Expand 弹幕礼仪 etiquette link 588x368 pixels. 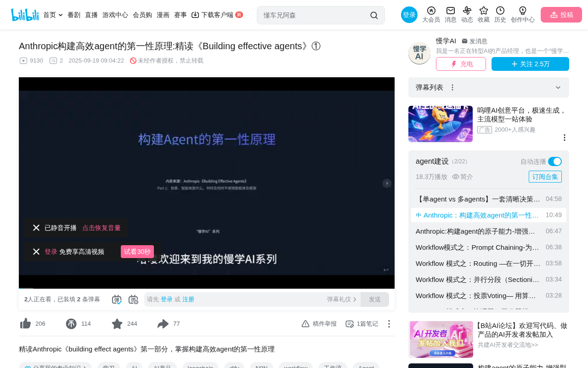(342, 299)
